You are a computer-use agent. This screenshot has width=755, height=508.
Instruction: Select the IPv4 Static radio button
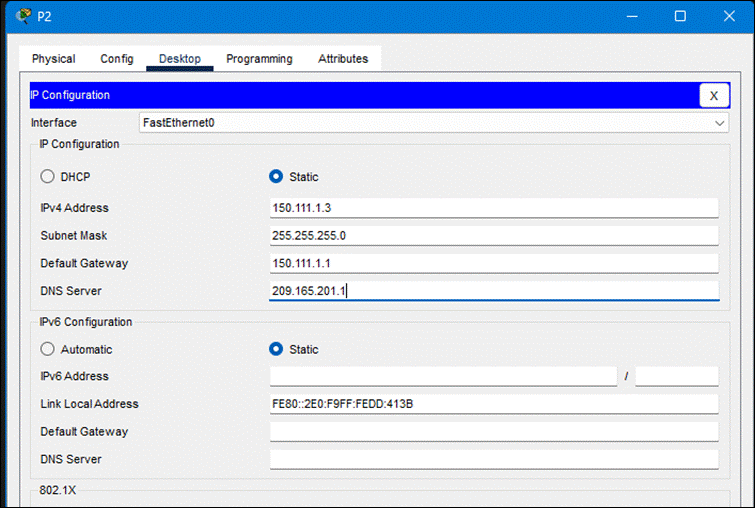click(x=276, y=177)
